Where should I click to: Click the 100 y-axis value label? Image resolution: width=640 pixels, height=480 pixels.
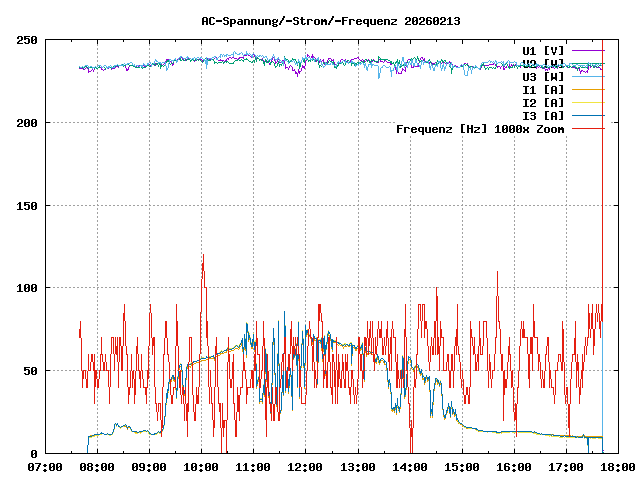pos(27,288)
